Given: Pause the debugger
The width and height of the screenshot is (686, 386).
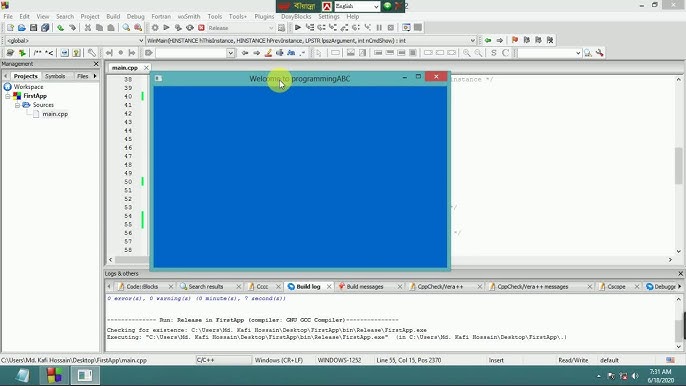Looking at the screenshot, I should pos(379,28).
